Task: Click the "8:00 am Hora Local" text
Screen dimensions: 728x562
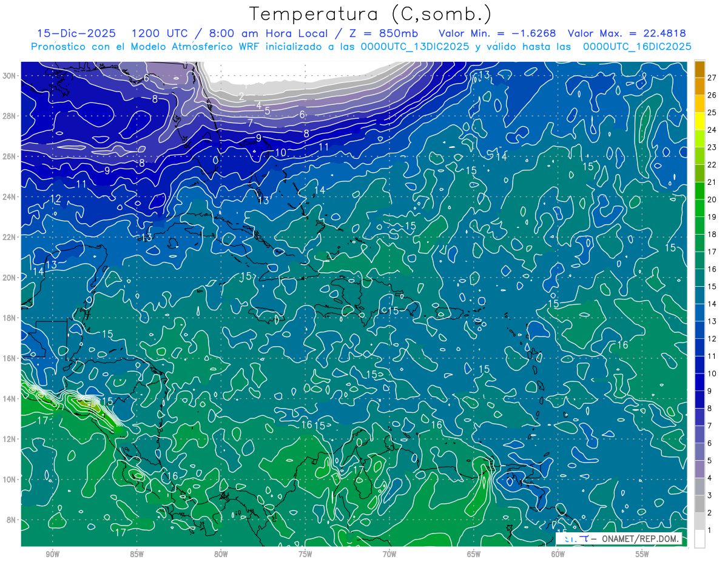Action: pos(268,33)
